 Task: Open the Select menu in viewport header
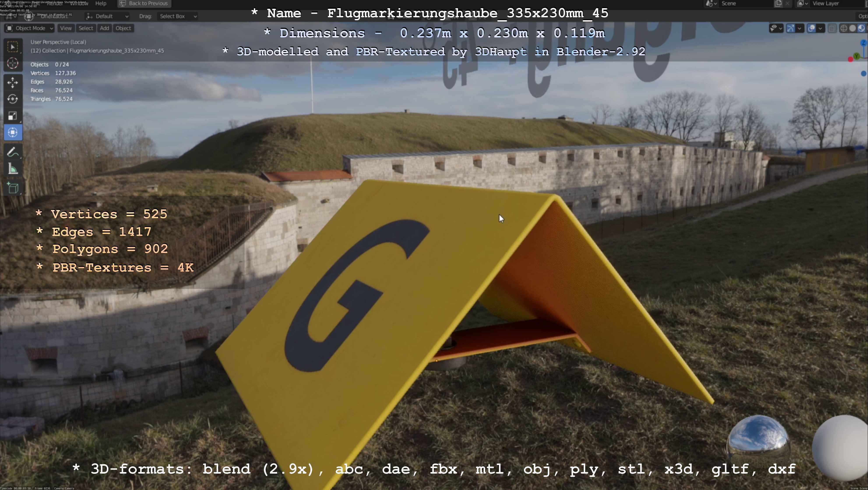[86, 28]
